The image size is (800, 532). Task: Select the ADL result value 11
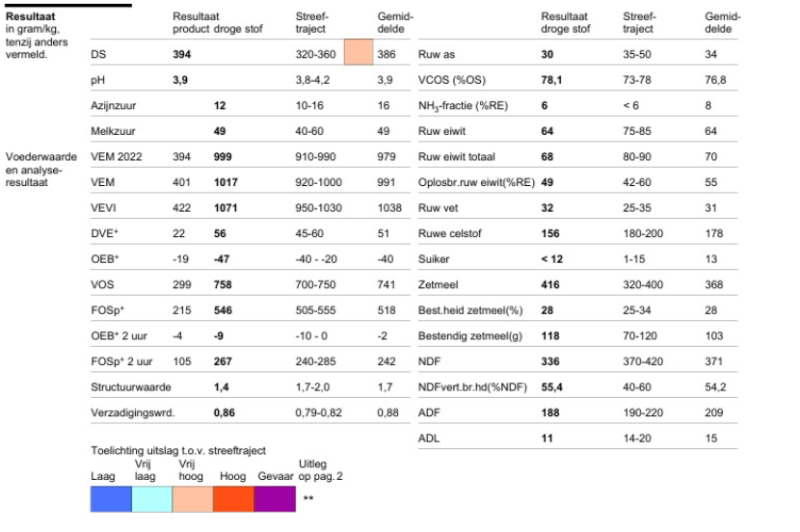547,439
